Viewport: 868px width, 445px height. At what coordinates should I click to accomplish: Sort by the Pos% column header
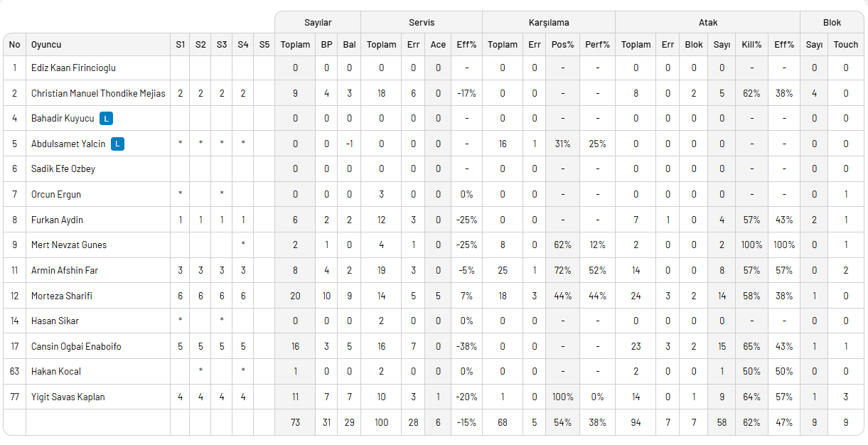click(562, 45)
